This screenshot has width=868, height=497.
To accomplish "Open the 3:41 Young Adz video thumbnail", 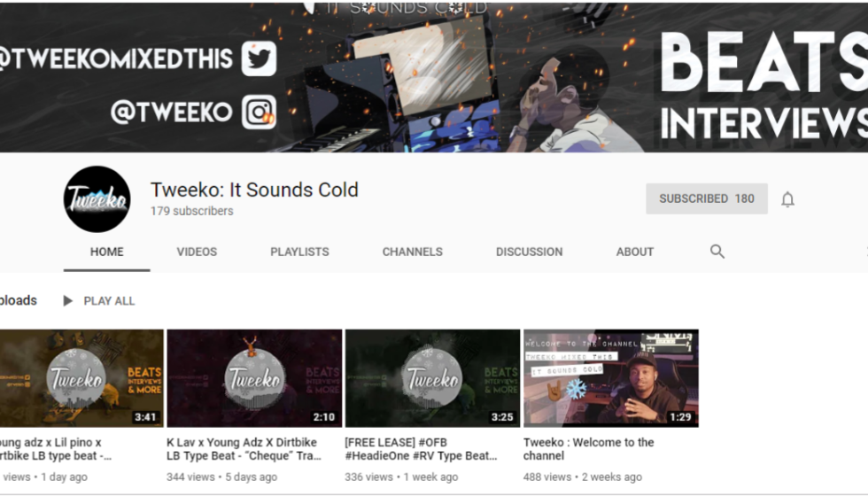I will [81, 378].
